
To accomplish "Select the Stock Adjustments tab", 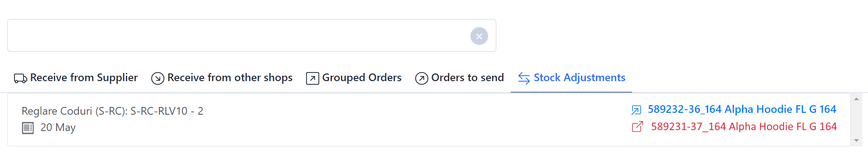I will click(571, 78).
